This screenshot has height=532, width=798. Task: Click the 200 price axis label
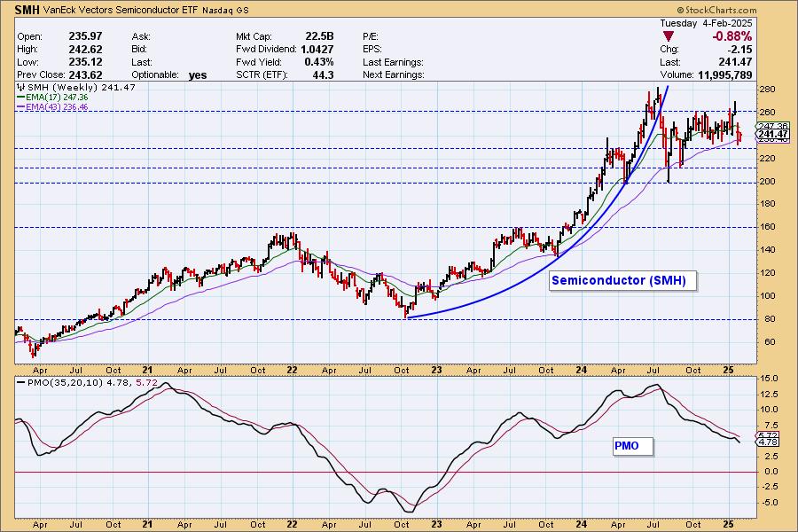click(767, 181)
